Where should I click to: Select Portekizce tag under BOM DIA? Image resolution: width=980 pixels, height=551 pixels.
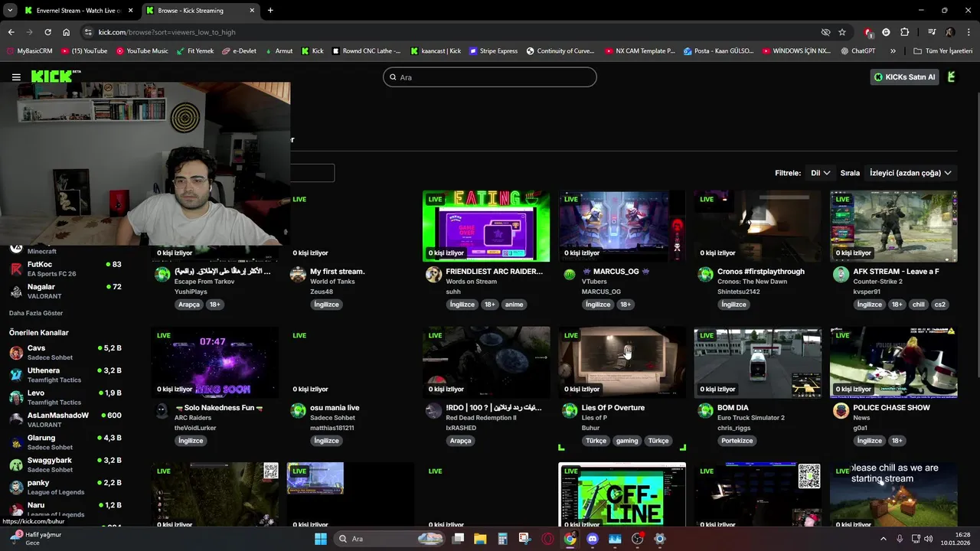point(737,441)
